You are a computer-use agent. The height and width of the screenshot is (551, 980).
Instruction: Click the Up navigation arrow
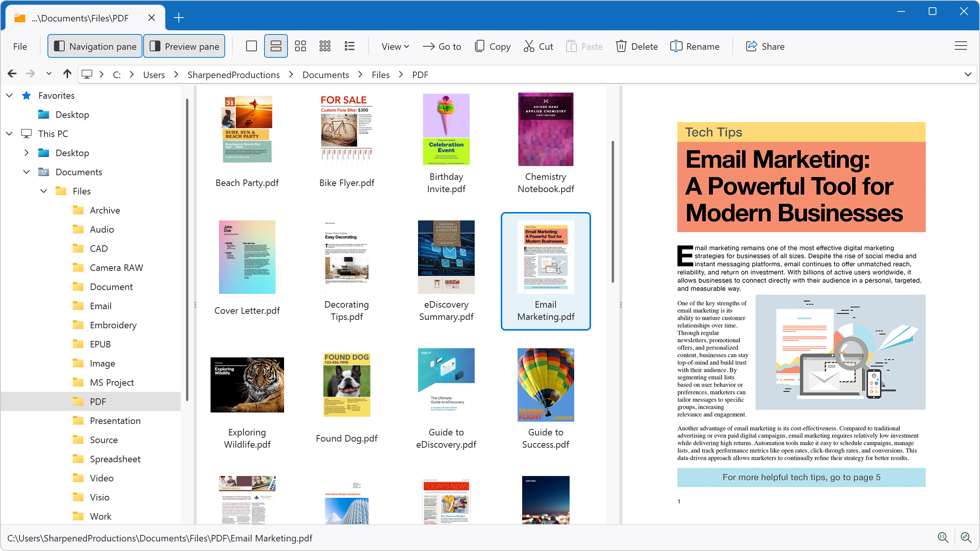(x=67, y=73)
